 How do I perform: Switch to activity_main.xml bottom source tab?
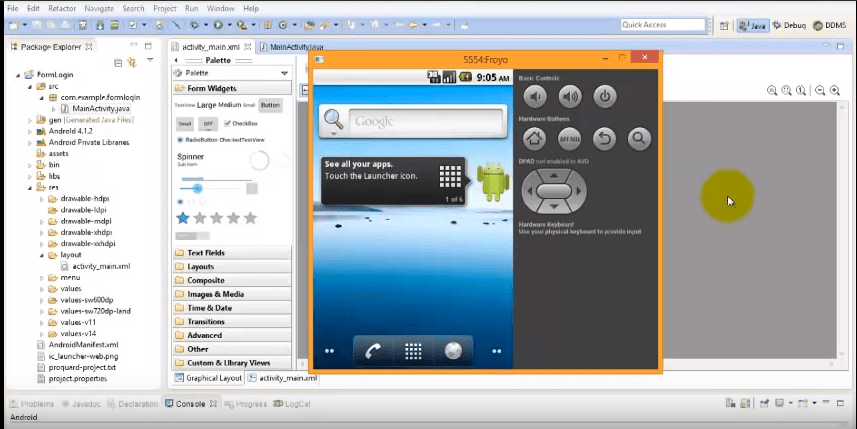pyautogui.click(x=283, y=378)
